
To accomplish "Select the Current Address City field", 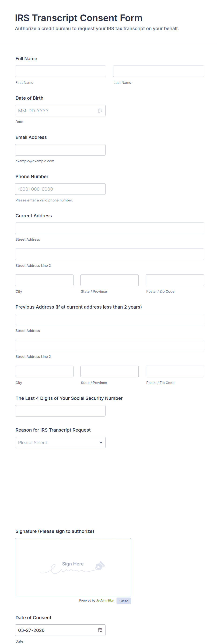I will click(44, 280).
